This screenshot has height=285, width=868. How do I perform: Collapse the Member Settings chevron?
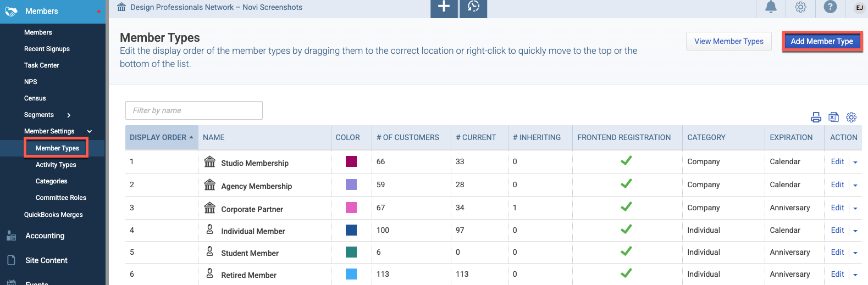pyautogui.click(x=89, y=131)
